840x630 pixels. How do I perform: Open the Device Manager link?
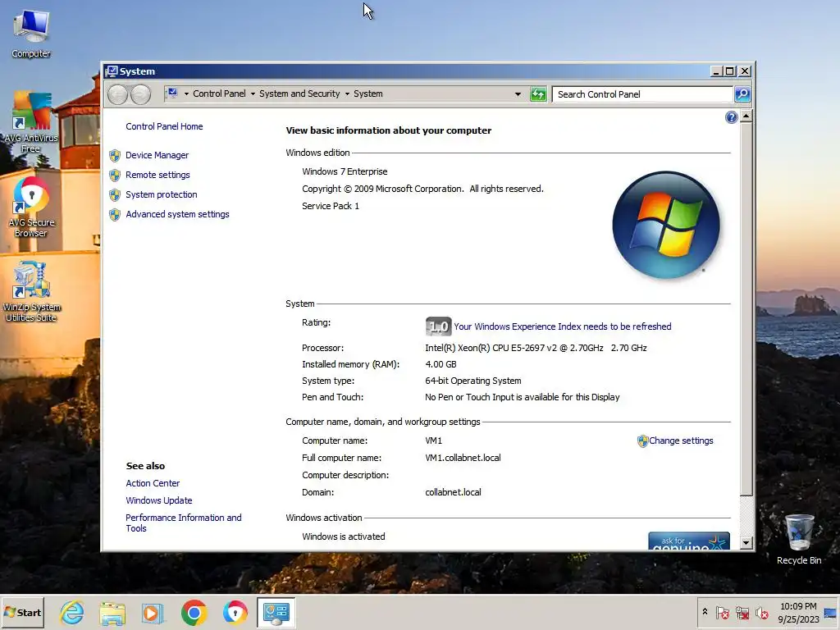click(x=157, y=155)
